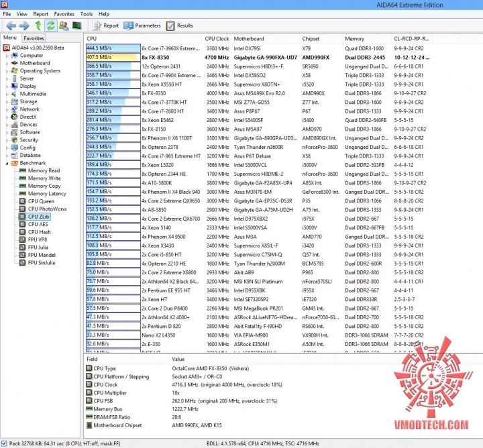Open the File menu
483x448 pixels.
click(x=7, y=14)
